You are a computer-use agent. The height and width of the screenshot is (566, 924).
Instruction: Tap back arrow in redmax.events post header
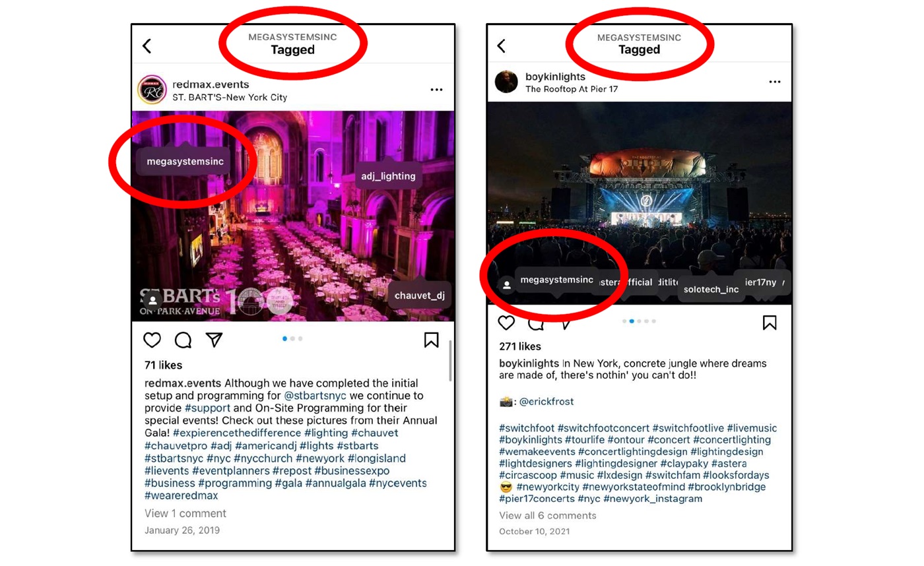pyautogui.click(x=147, y=46)
